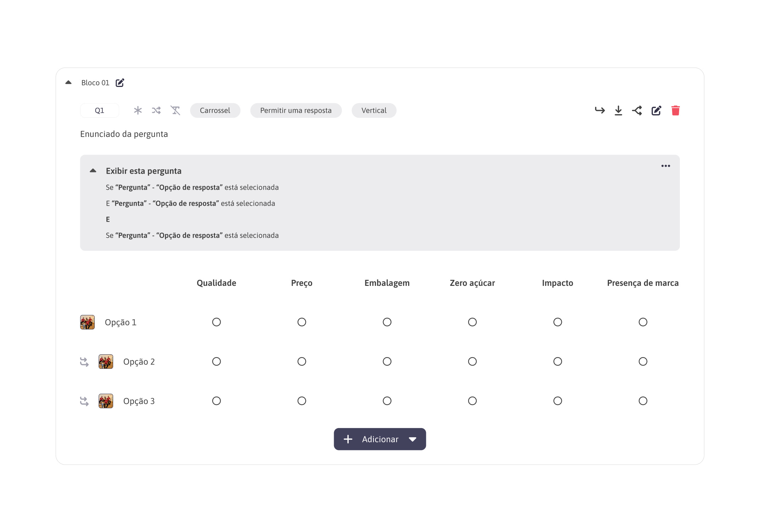Open the Opção 1 image thumbnail

point(87,322)
